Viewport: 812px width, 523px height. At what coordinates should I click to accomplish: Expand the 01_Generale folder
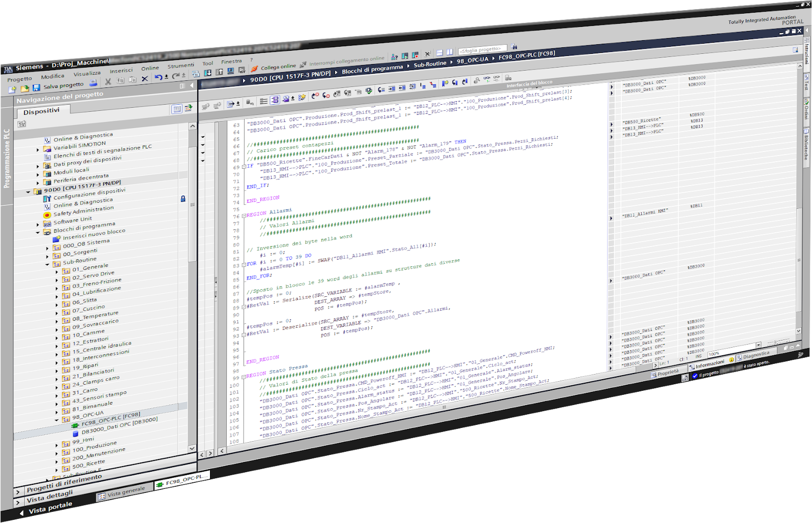tap(57, 271)
